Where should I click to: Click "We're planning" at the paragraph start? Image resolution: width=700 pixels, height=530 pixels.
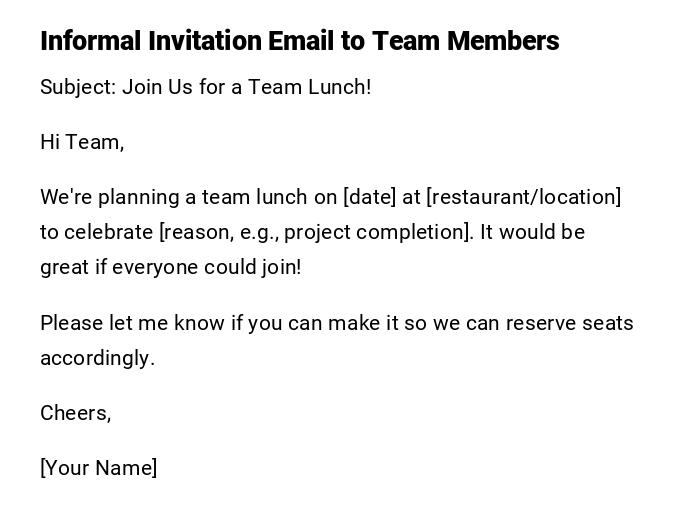point(102,197)
